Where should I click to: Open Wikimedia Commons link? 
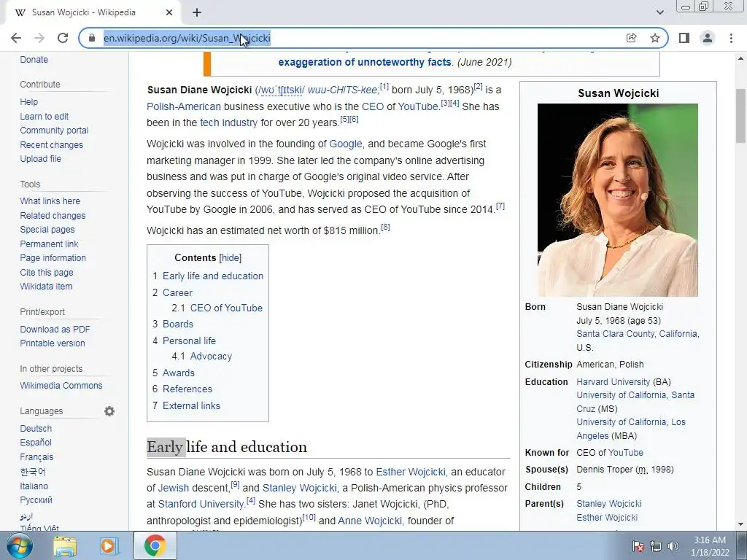point(61,386)
